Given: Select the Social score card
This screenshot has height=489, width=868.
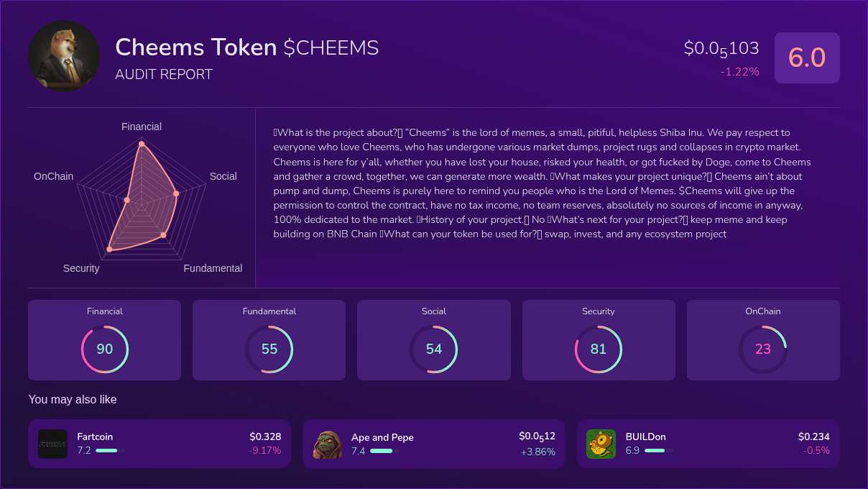Looking at the screenshot, I should [434, 339].
